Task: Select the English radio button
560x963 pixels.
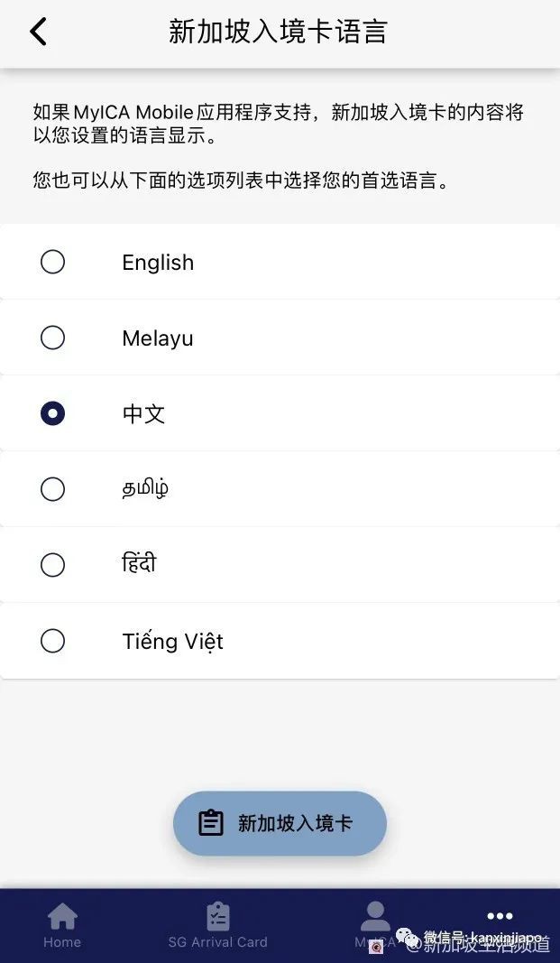Action: coord(52,263)
